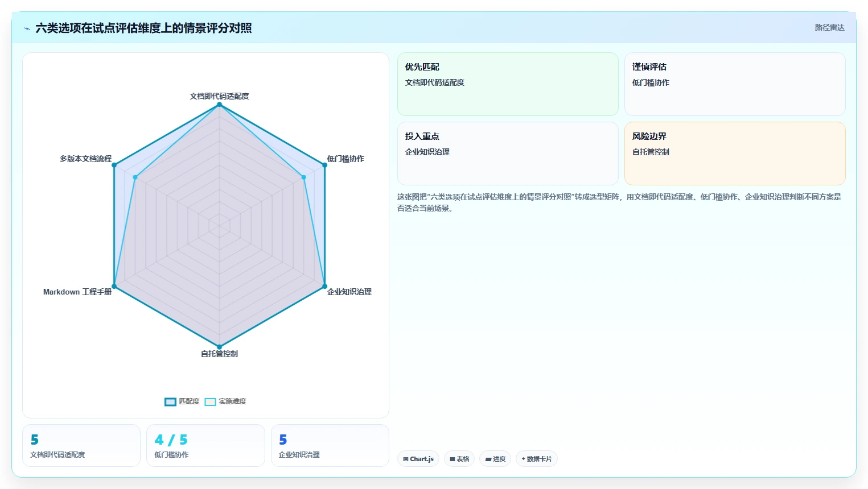868x489 pixels.
Task: Toggle the 实施难度 legend item
Action: click(x=225, y=401)
